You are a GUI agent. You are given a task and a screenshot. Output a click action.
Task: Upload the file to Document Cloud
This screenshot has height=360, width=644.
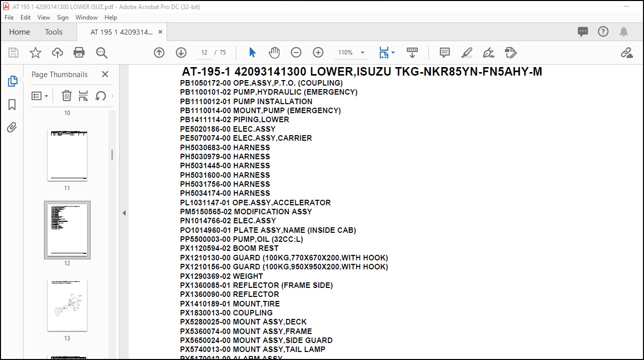coord(58,53)
